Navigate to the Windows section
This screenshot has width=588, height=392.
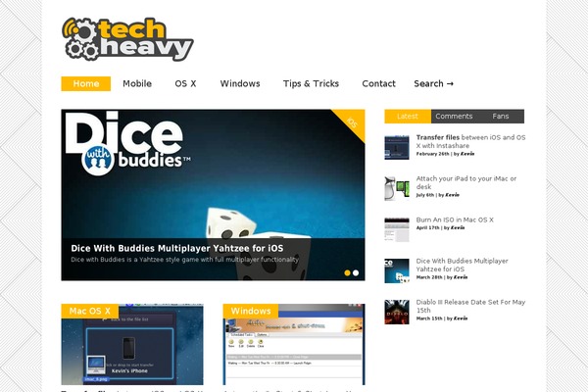[240, 83]
